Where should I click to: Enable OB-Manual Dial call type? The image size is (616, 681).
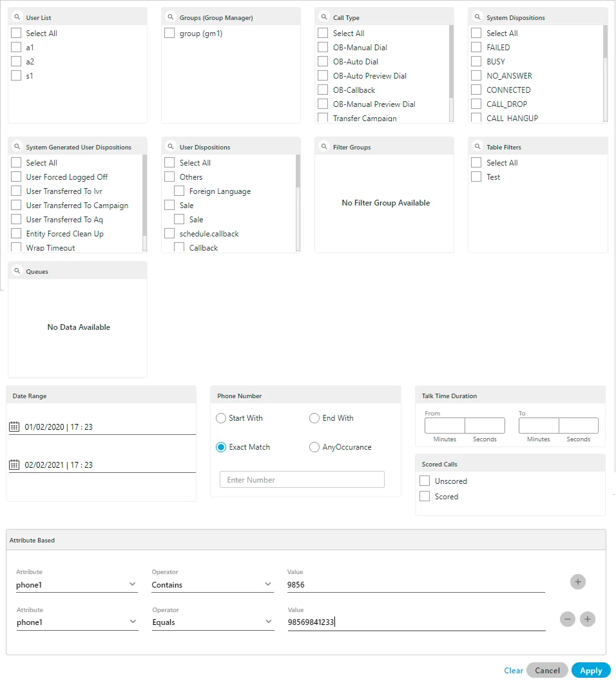(x=323, y=47)
